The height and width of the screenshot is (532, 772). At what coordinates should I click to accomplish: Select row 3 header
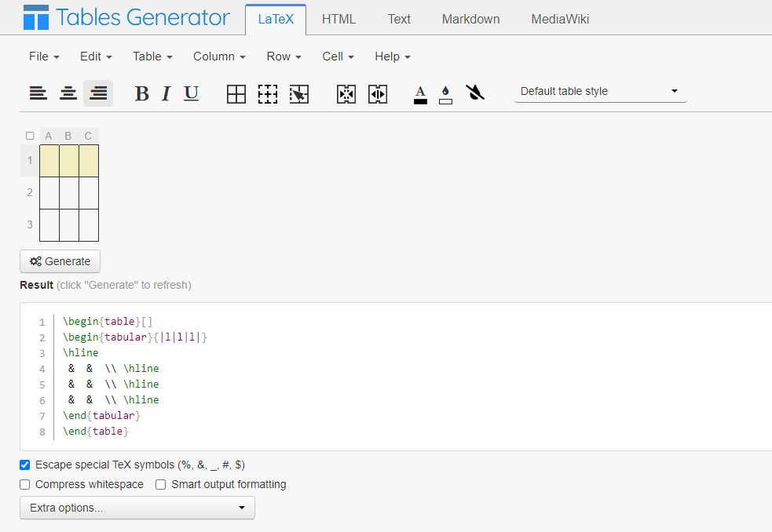30,224
